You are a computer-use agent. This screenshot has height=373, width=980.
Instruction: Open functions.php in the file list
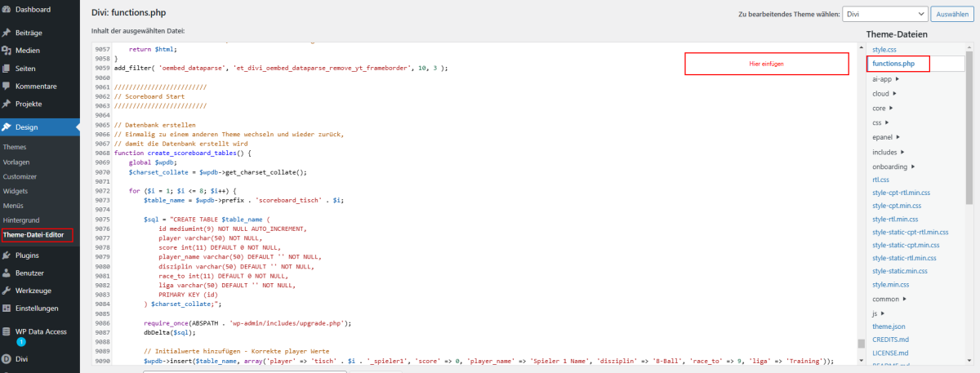893,64
